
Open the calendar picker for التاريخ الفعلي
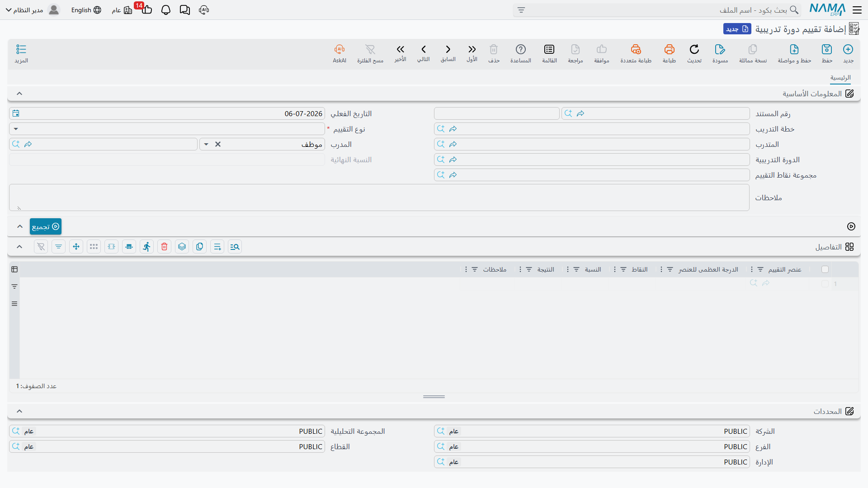16,113
